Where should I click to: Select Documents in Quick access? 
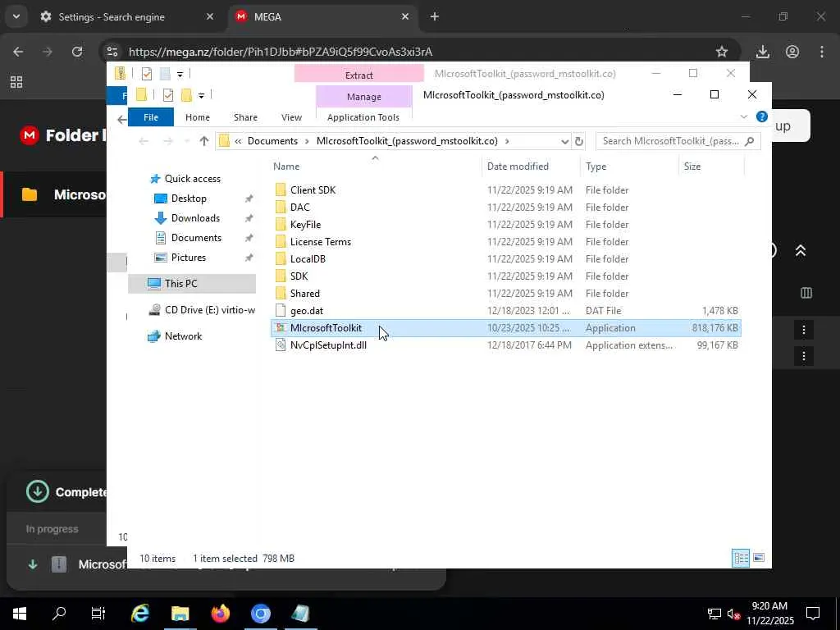tap(196, 238)
